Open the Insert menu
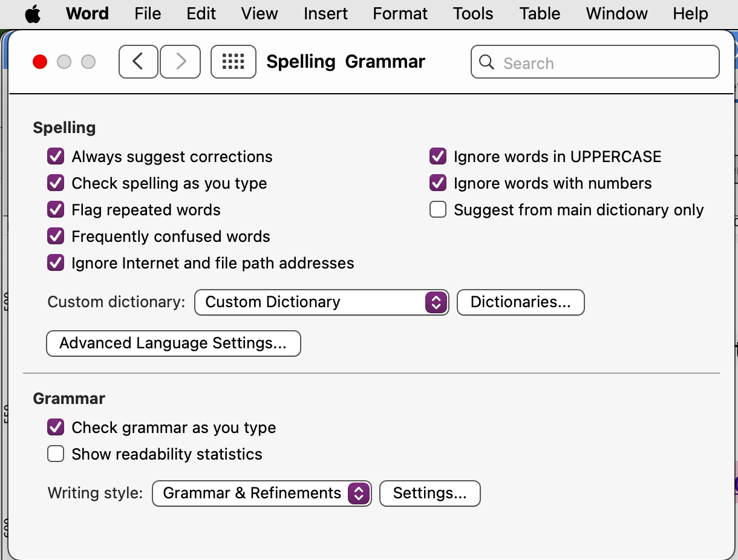The height and width of the screenshot is (560, 738). (x=326, y=13)
